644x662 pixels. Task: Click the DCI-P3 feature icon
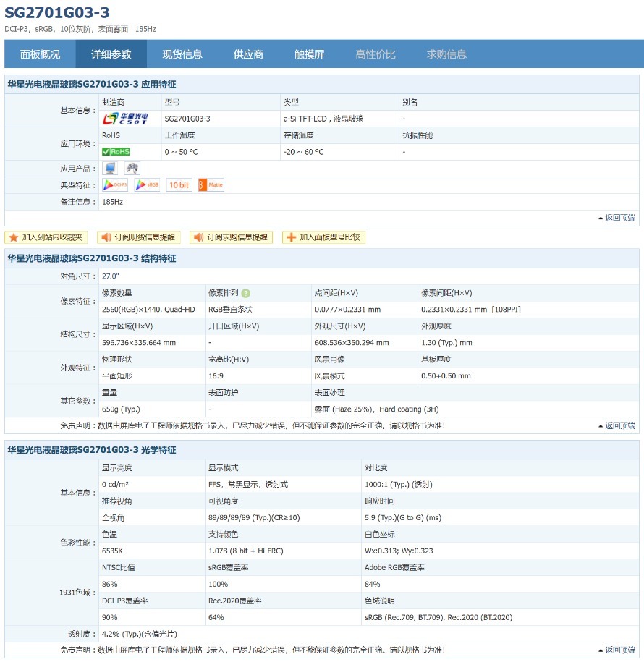point(115,185)
